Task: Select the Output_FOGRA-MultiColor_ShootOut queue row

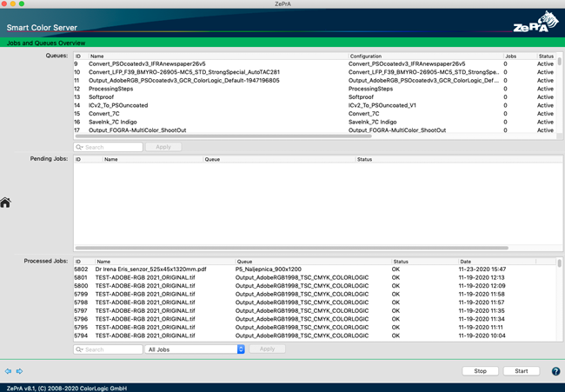Action: point(316,130)
